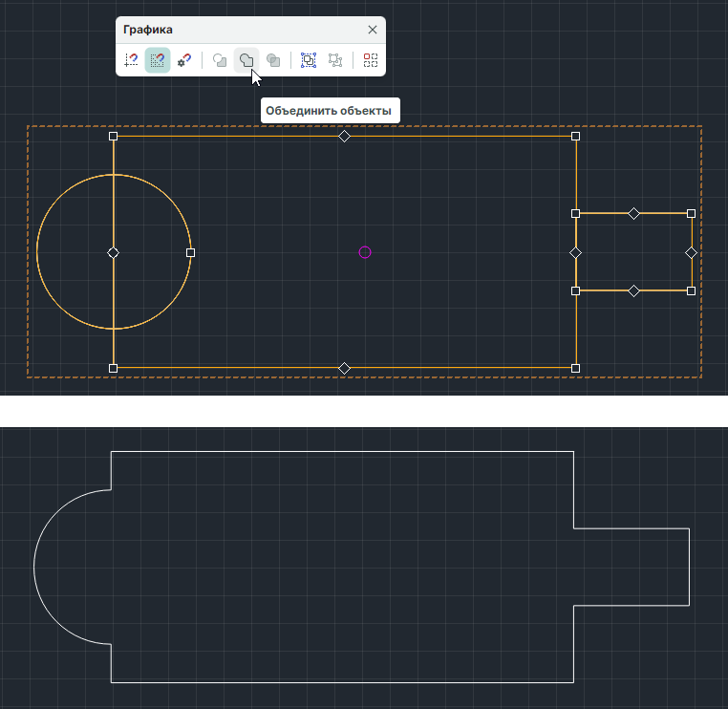Click the intersect objects boolean icon

[x=273, y=60]
